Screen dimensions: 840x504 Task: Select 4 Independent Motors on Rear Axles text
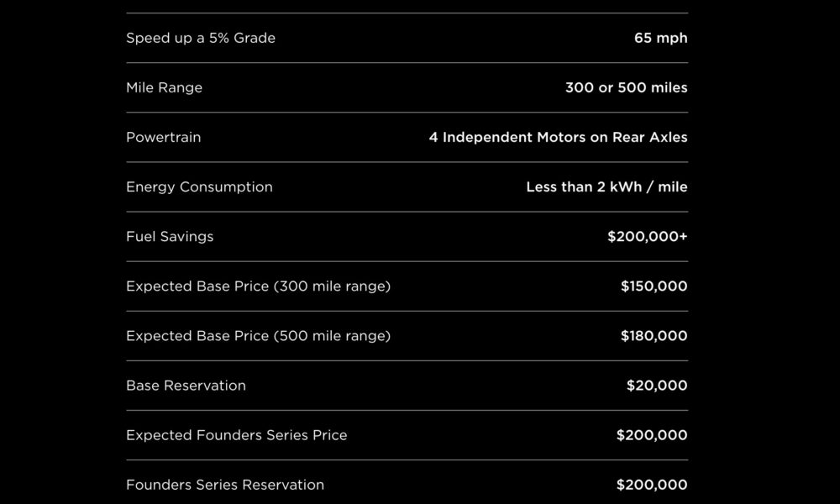pos(559,137)
